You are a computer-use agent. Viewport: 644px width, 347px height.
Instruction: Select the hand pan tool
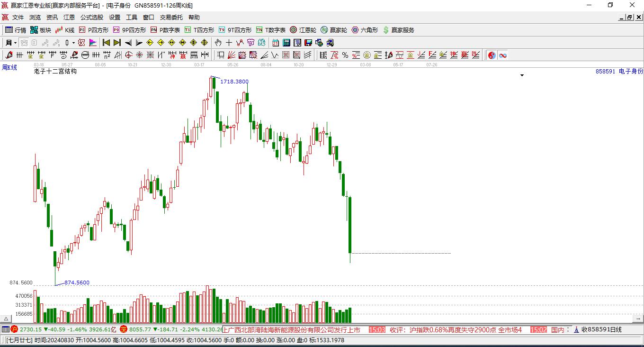coord(218,43)
